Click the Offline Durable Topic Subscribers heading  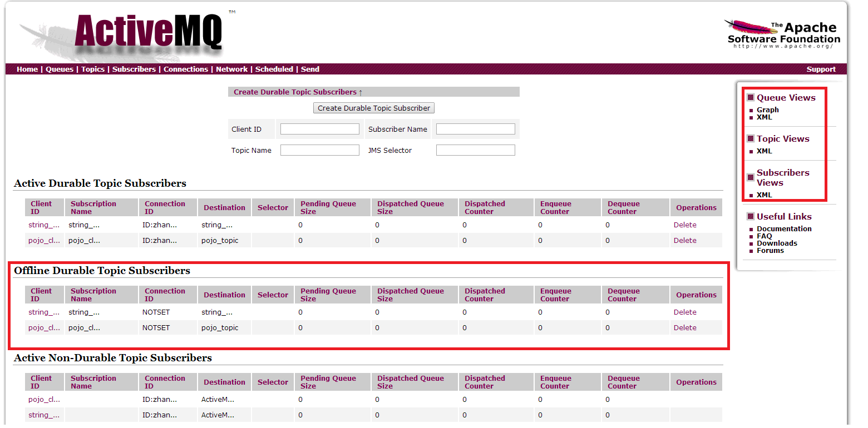(102, 271)
